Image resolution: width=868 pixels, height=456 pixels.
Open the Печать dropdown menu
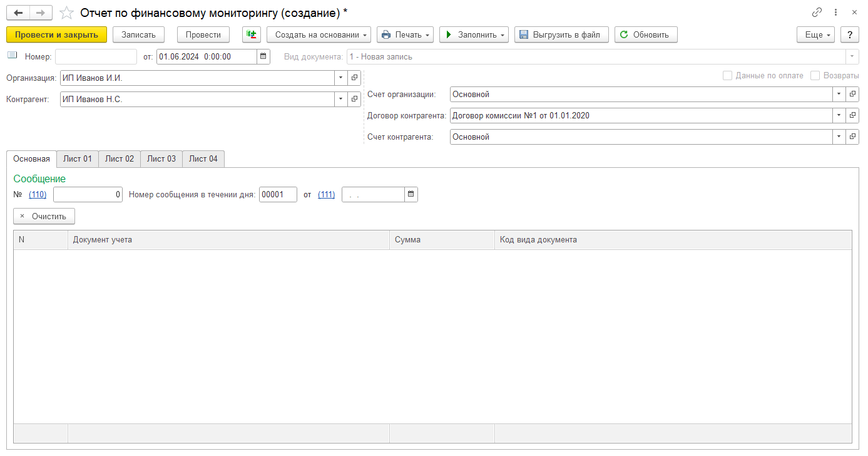[406, 34]
